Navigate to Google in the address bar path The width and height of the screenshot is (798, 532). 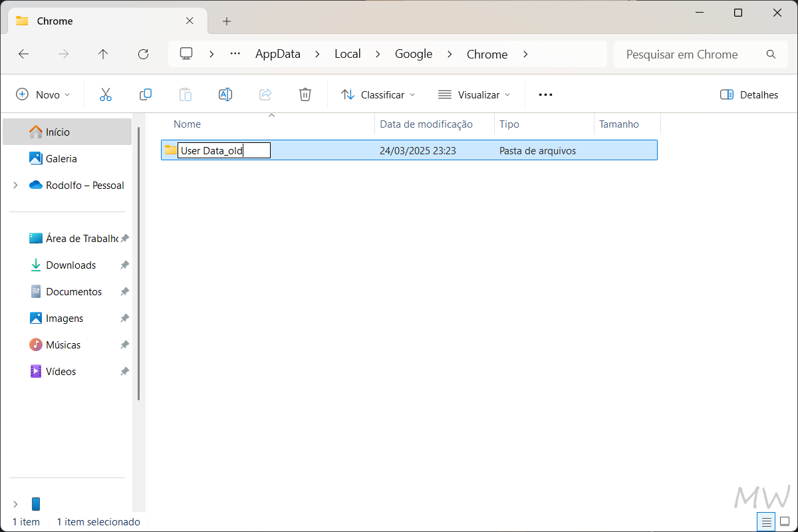tap(413, 54)
